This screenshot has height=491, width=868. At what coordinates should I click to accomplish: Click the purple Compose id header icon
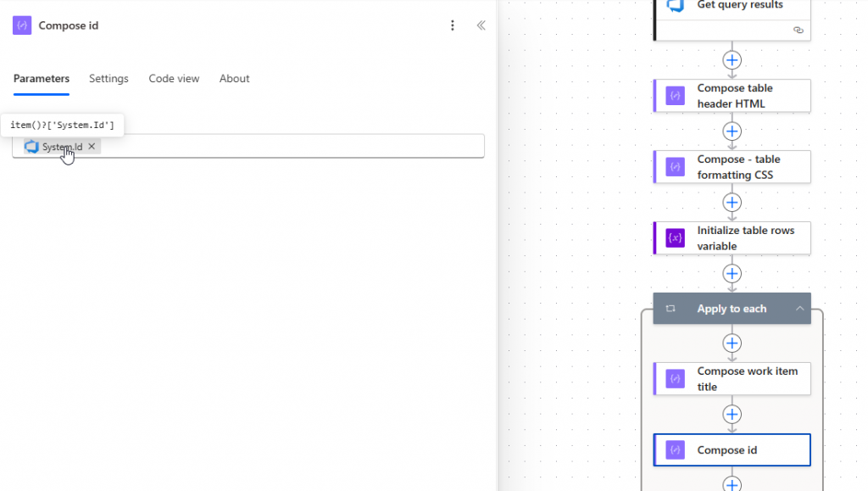click(x=22, y=25)
